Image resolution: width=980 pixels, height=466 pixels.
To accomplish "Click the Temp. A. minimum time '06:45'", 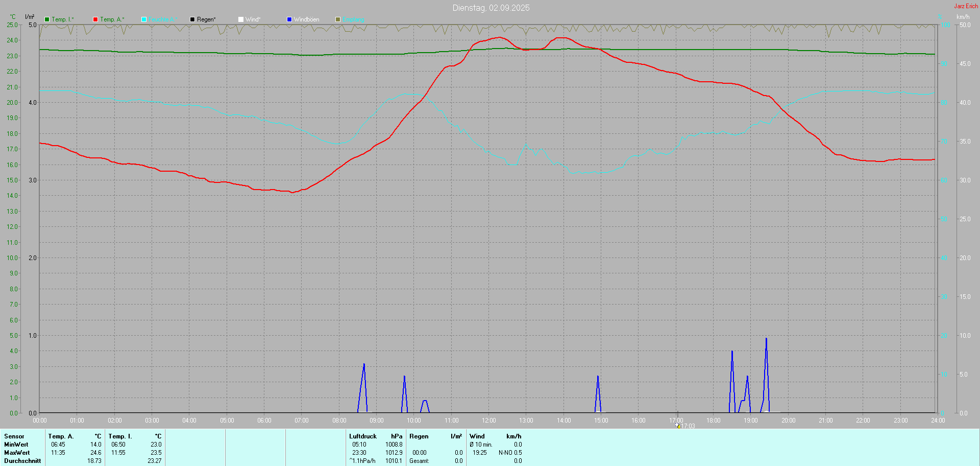I will coord(58,445).
